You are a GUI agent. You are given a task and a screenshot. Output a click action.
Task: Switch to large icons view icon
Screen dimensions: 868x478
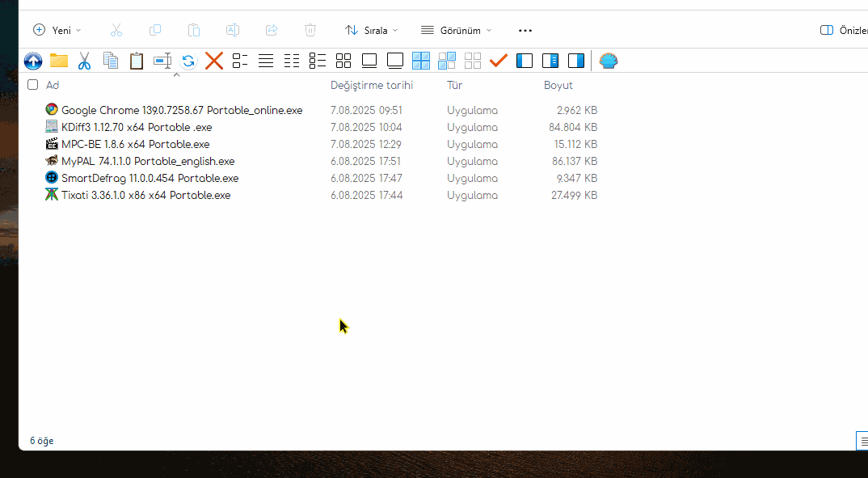(395, 61)
